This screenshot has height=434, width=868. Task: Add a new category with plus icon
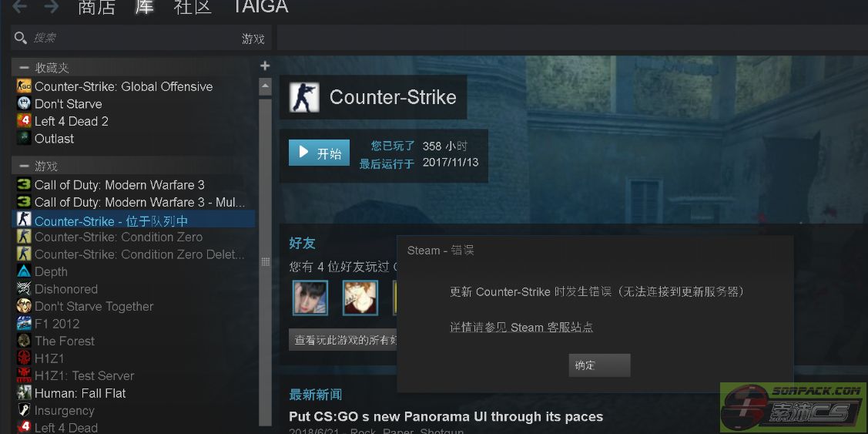coord(265,66)
